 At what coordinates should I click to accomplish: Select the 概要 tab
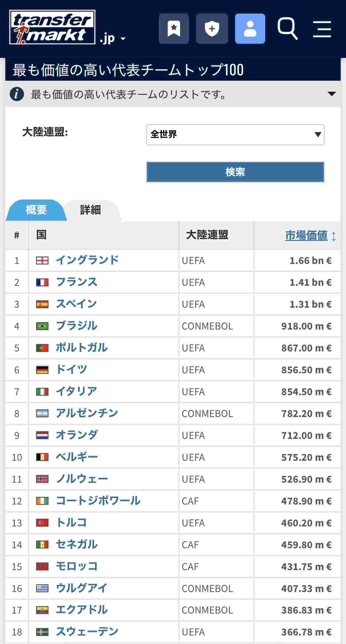click(36, 210)
